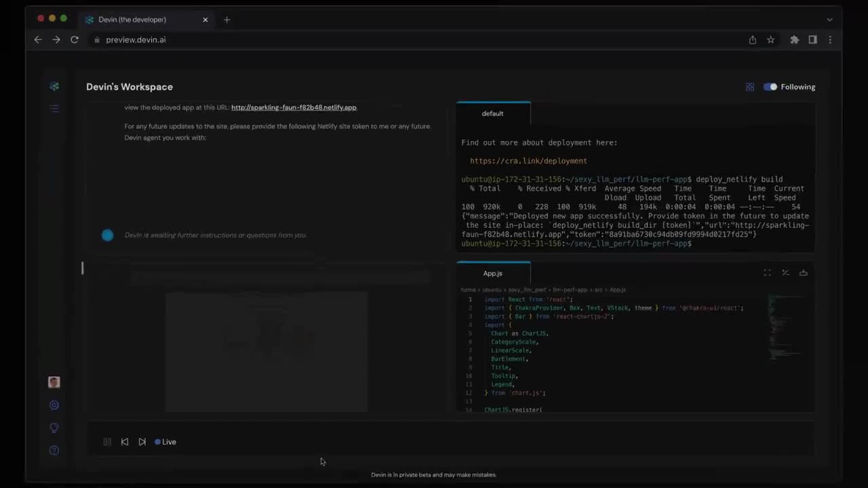Open the browser side panel icon

pos(812,40)
